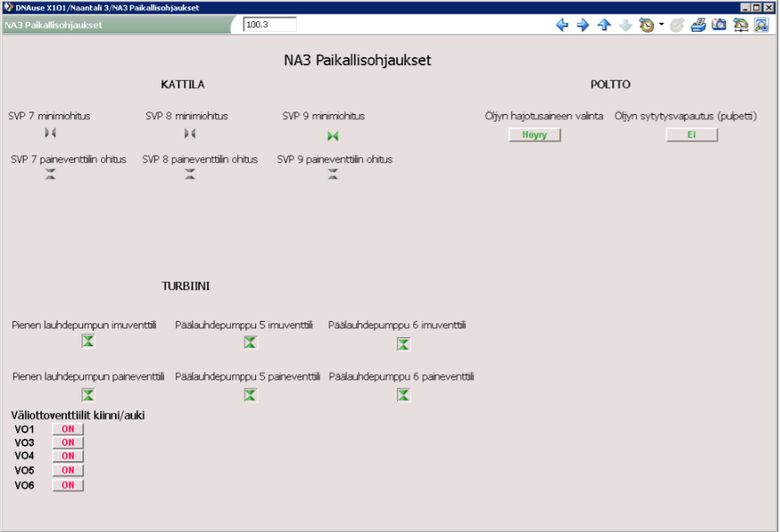Image resolution: width=780 pixels, height=532 pixels.
Task: Click the Öljyn hajotusaineen valinta label
Action: coord(544,116)
